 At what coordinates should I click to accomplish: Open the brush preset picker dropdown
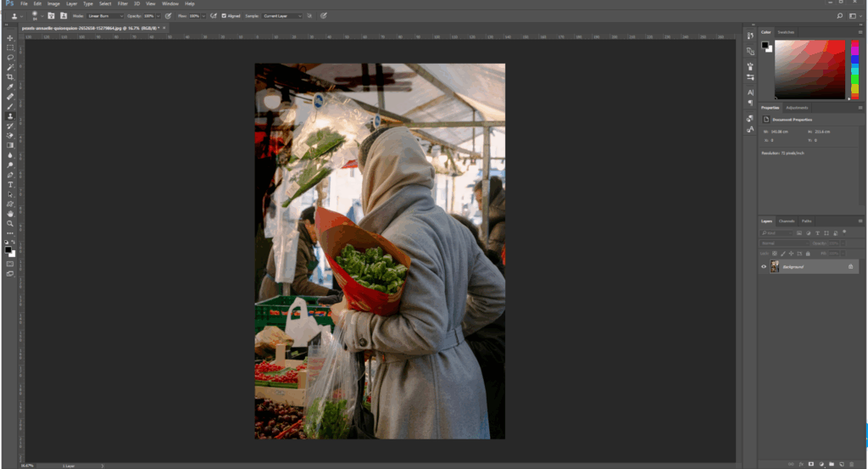[x=42, y=16]
